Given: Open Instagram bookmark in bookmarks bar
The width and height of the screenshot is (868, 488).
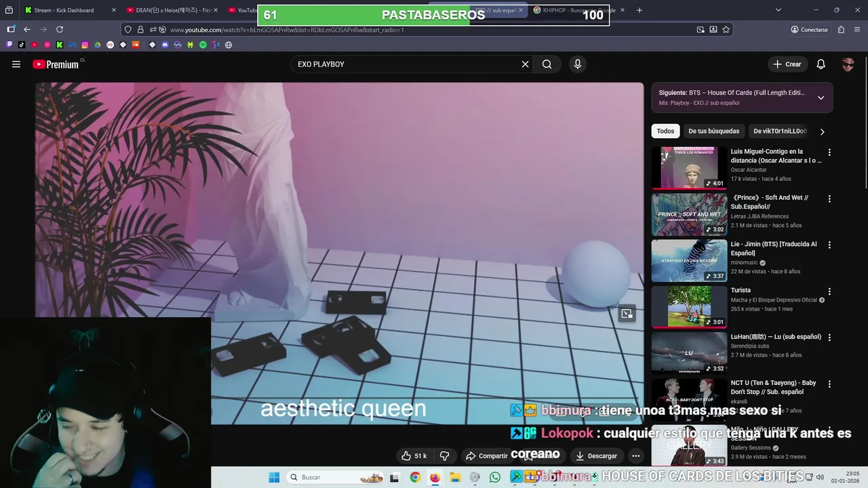Looking at the screenshot, I should (x=85, y=45).
